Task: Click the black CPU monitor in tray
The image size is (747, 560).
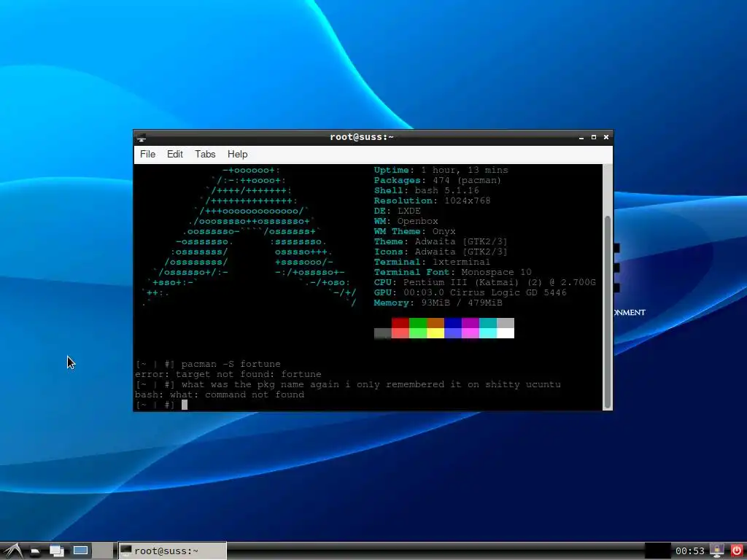Action: point(657,551)
